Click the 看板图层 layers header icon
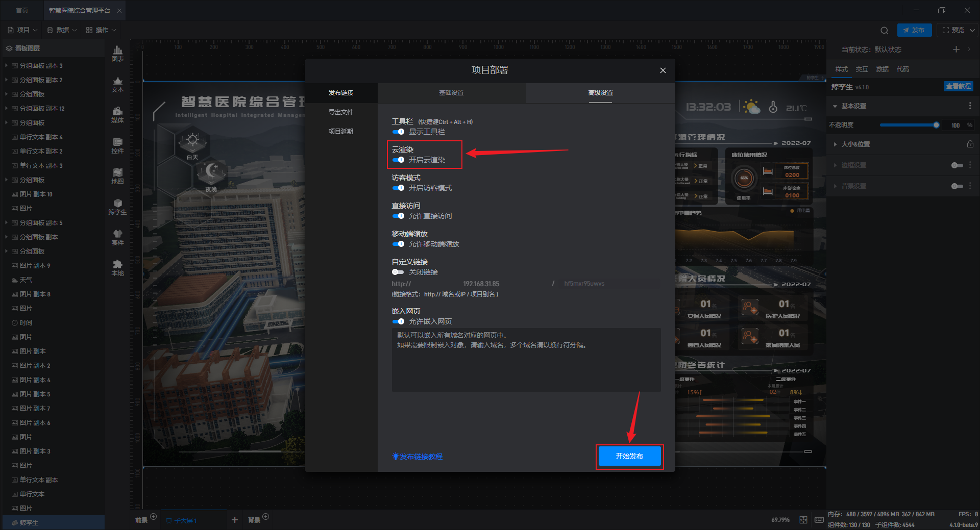 click(9, 48)
